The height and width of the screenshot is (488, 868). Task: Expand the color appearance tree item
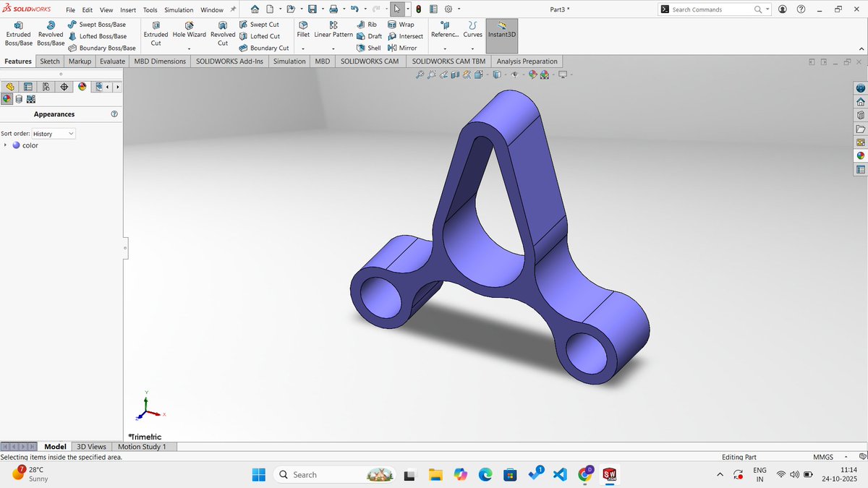[x=6, y=145]
